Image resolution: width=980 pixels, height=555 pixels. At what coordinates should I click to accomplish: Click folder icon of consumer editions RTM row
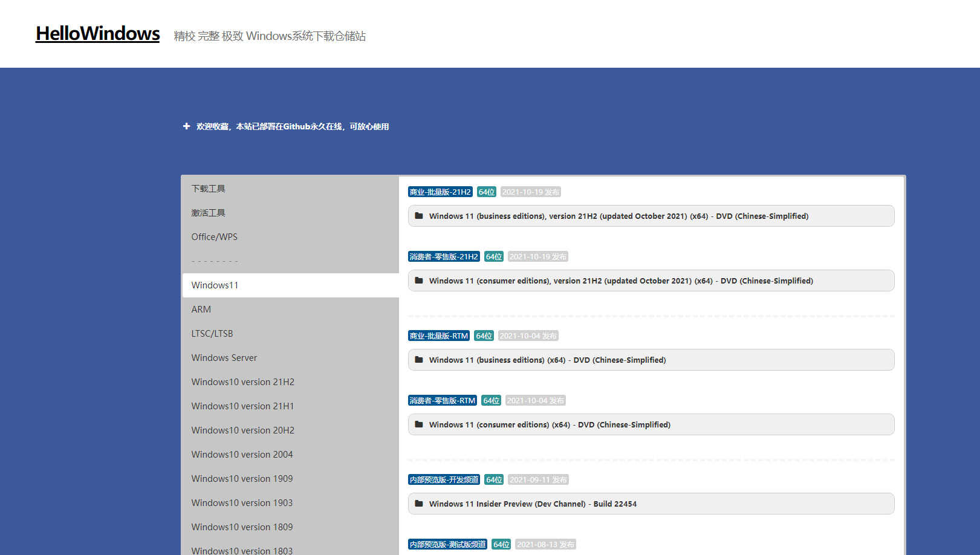[419, 424]
